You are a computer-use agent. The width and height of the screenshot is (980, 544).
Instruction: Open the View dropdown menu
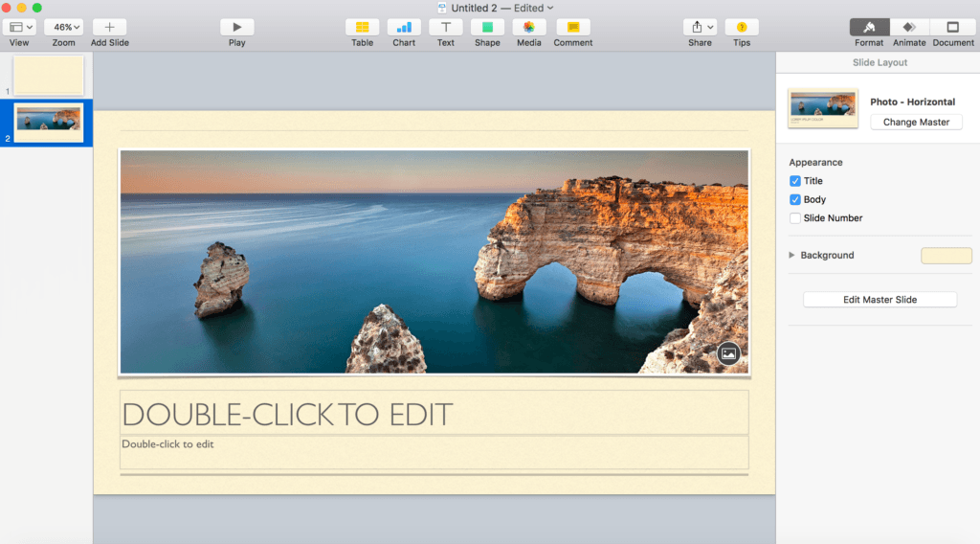19,28
